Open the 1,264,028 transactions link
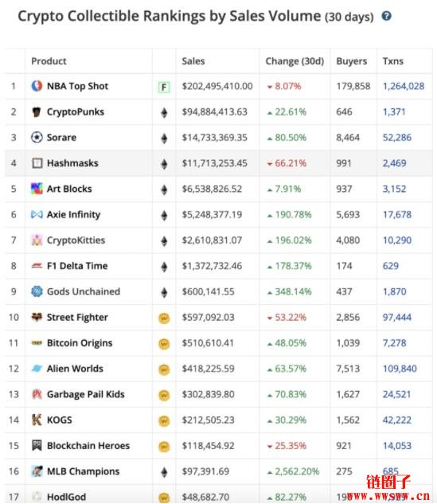Viewport: 437px width, 504px height. (404, 86)
